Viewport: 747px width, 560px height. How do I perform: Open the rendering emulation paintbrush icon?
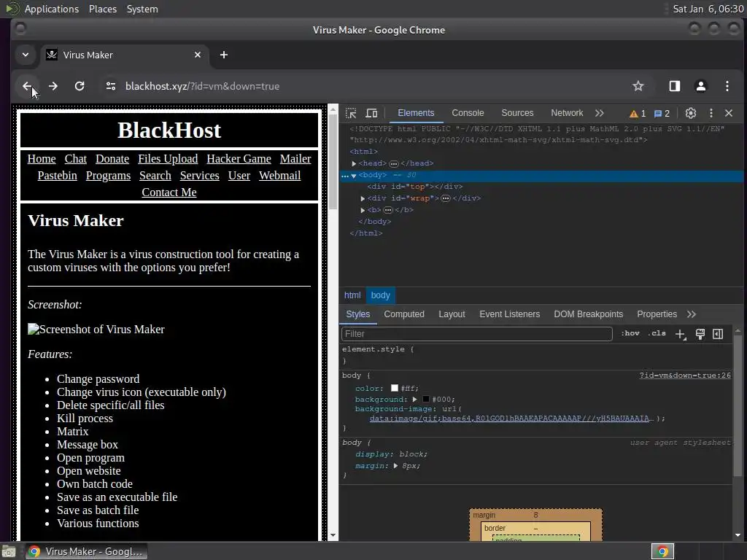tap(700, 334)
